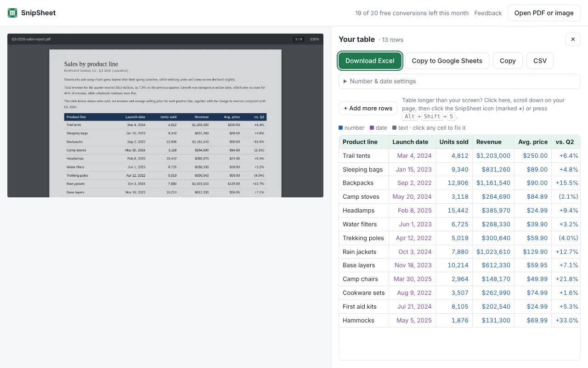The width and height of the screenshot is (588, 368).
Task: Select the Feb 8, 2025 date cell
Action: [x=412, y=211]
